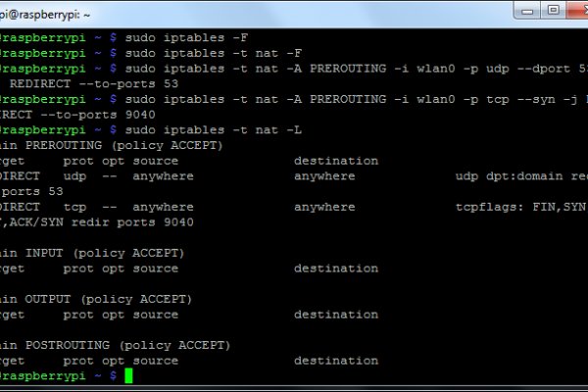The height and width of the screenshot is (392, 588).
Task: Click the 'tcpflags: FIN,SYN' rule text
Action: pos(519,207)
